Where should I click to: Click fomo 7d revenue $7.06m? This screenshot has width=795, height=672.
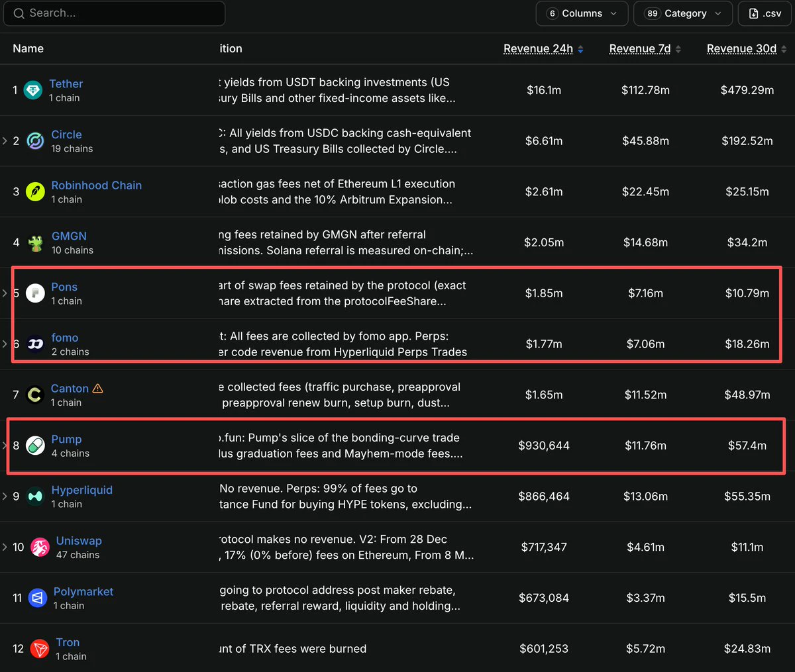coord(645,344)
